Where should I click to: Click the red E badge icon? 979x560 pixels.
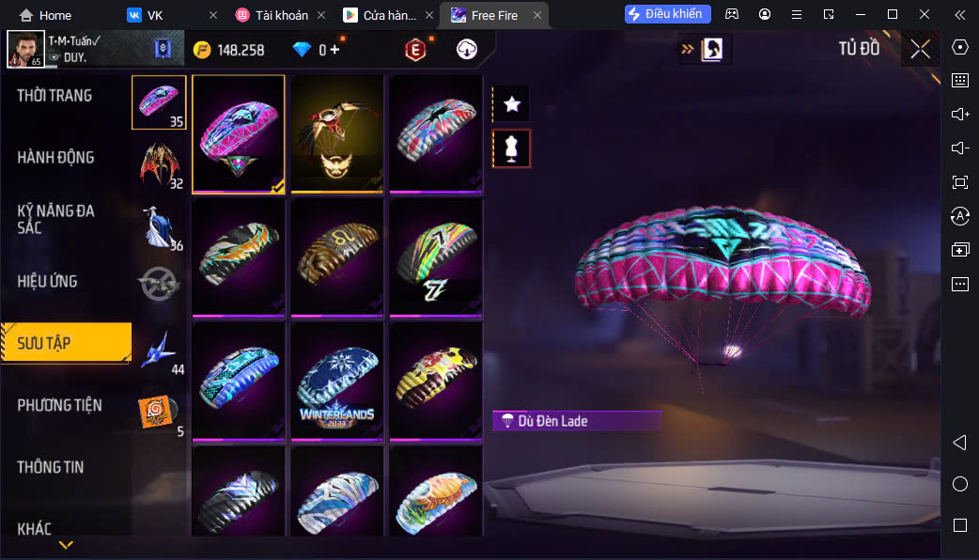pyautogui.click(x=415, y=50)
